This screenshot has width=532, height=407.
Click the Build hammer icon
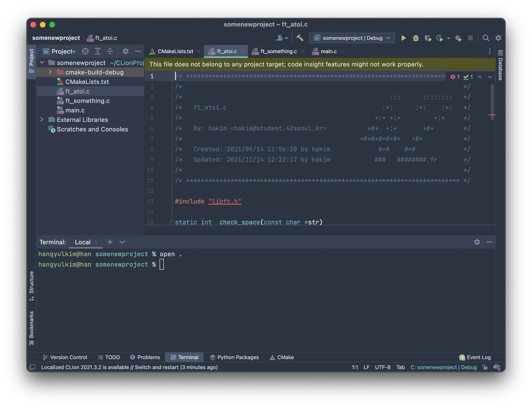(300, 38)
